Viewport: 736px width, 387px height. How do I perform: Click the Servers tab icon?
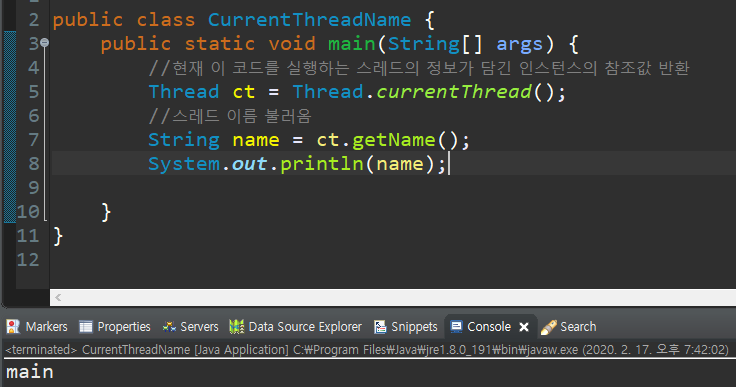tap(169, 326)
